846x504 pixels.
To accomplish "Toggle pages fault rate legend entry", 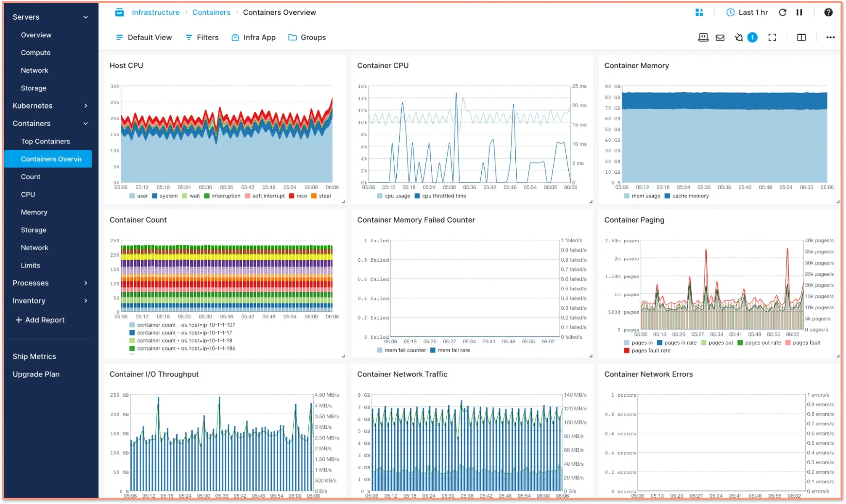I will (x=647, y=350).
